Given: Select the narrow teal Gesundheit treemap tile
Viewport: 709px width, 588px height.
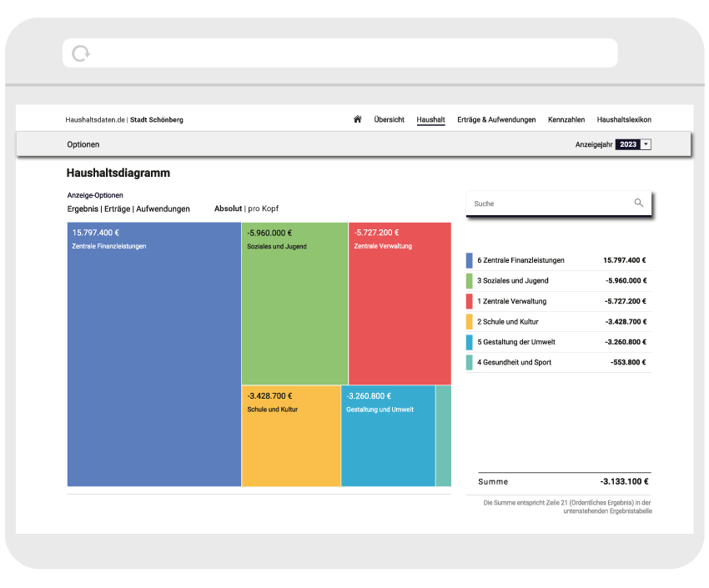Looking at the screenshot, I should point(444,435).
